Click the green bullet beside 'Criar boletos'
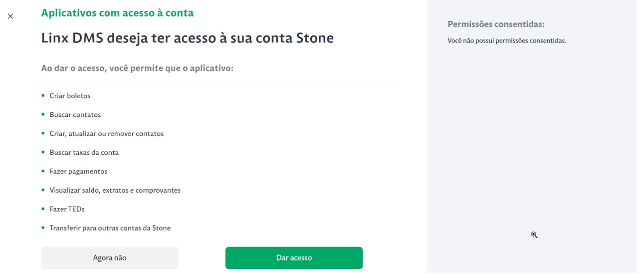 tap(43, 95)
